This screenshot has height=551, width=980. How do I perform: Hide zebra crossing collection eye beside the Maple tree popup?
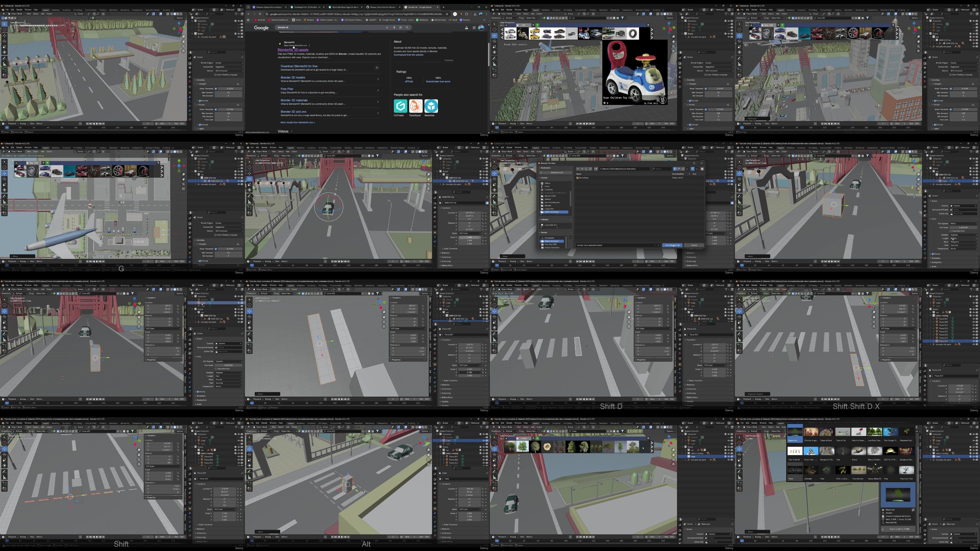tap(974, 454)
